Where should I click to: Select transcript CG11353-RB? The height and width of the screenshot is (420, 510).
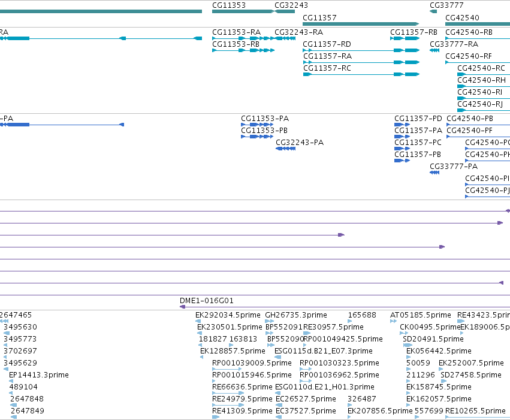tap(243, 50)
